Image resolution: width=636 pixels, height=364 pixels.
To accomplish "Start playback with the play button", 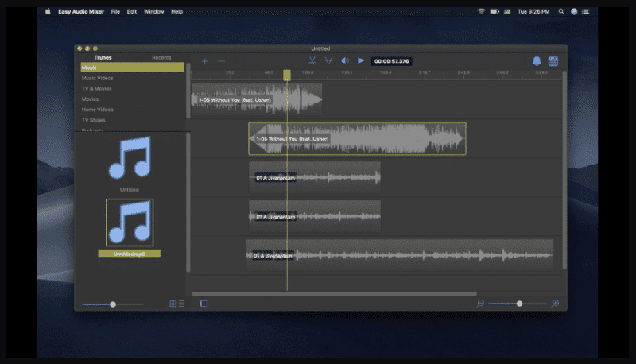I will coord(361,61).
